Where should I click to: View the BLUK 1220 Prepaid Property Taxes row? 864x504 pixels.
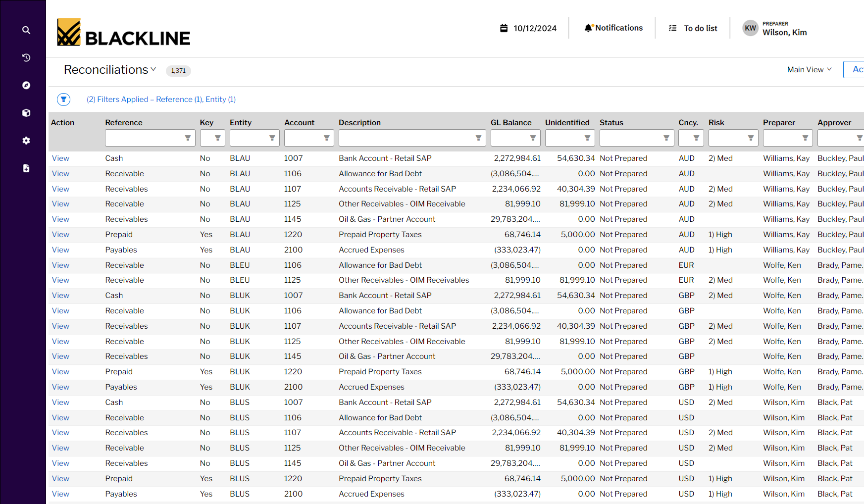[60, 372]
